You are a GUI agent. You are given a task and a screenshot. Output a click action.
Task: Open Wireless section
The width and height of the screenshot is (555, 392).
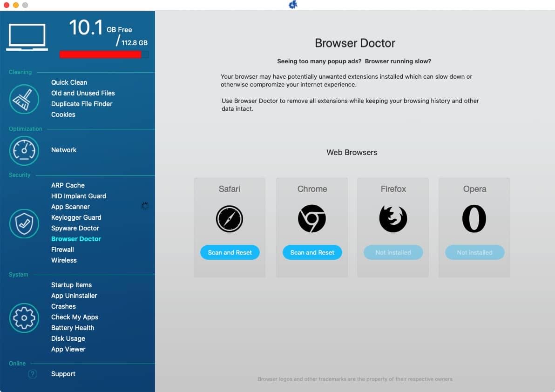[x=64, y=260]
